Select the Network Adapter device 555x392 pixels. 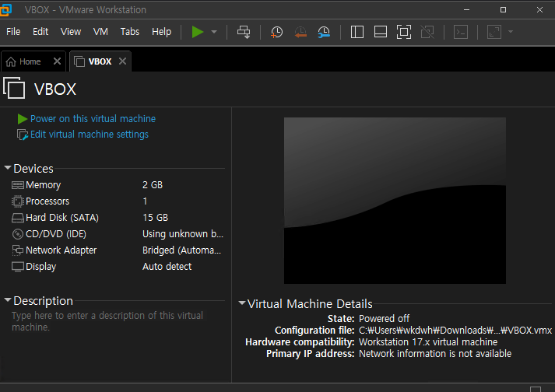tap(118, 250)
